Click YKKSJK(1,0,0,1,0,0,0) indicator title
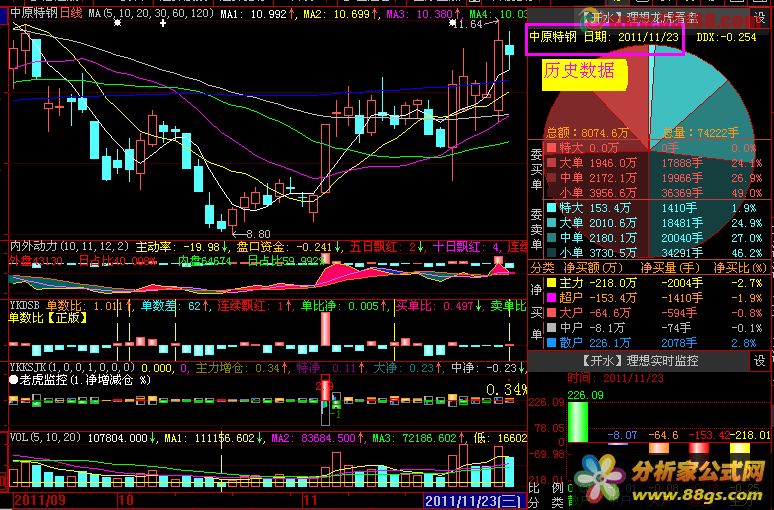 tap(72, 368)
